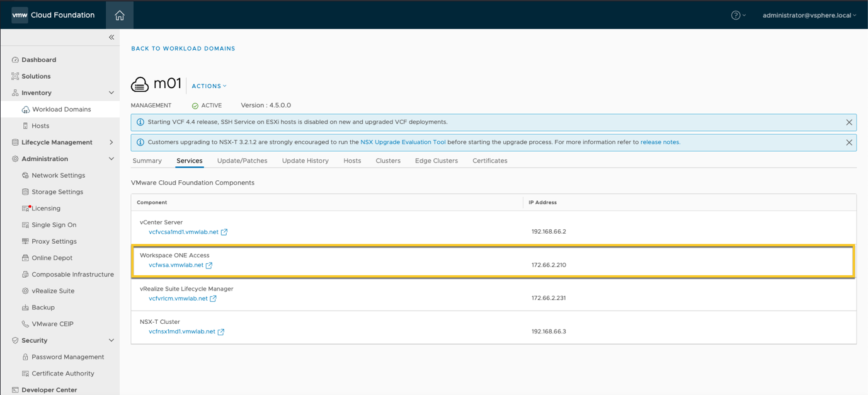The image size is (868, 395).
Task: Open the release notes link
Action: click(660, 142)
